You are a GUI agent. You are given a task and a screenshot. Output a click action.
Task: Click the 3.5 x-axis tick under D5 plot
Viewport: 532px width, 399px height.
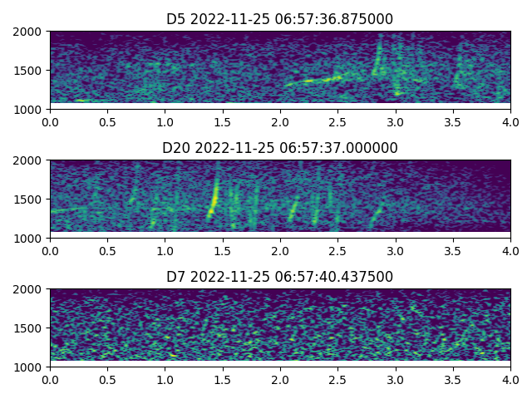pos(453,121)
